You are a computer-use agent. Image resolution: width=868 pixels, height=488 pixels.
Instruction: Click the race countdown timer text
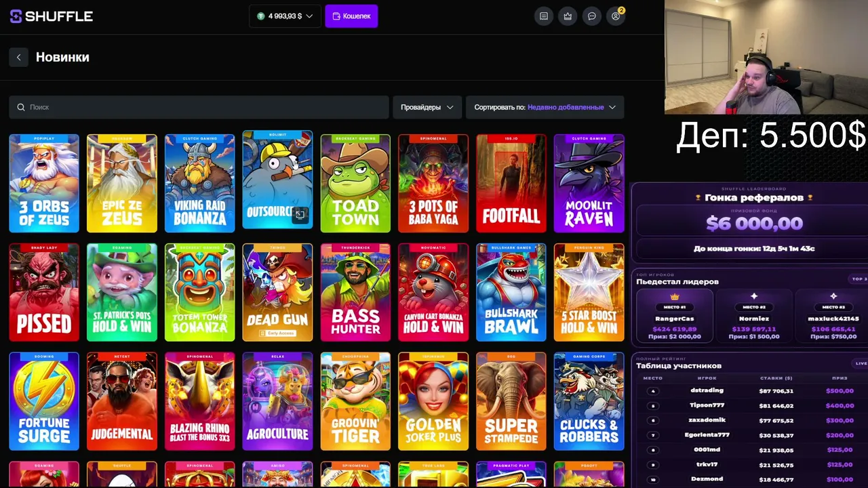[x=754, y=249]
